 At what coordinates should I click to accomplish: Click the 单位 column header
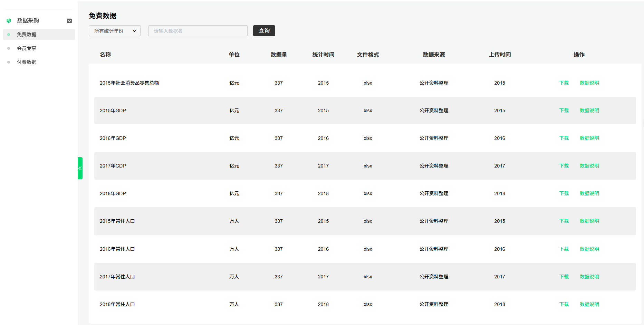click(234, 55)
